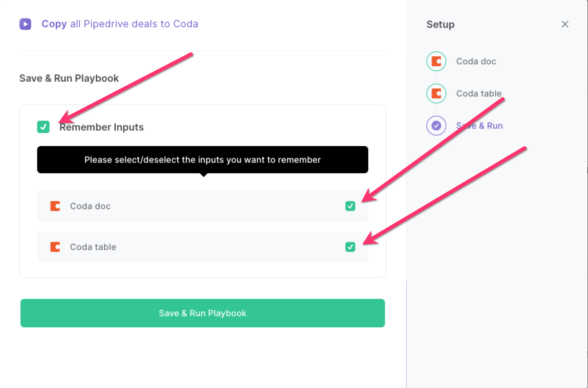Uncheck the Remember Inputs checkbox
The height and width of the screenshot is (388, 588).
tap(43, 127)
